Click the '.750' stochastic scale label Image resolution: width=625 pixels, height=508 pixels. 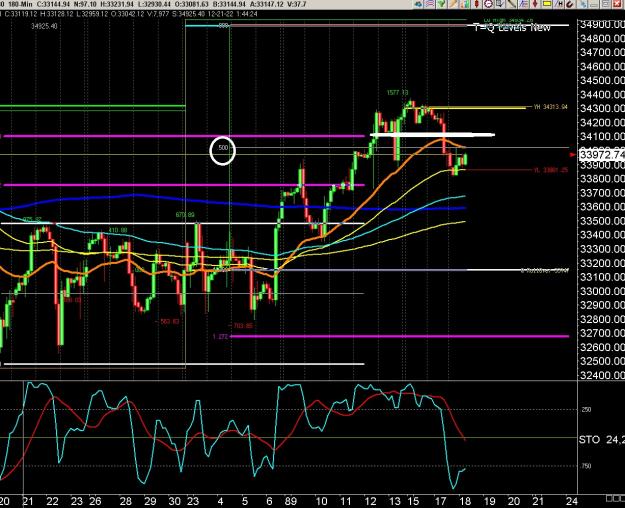coord(586,466)
